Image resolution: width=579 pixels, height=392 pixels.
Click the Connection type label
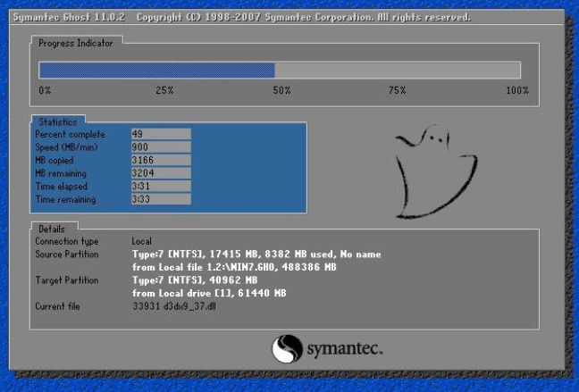click(x=67, y=241)
